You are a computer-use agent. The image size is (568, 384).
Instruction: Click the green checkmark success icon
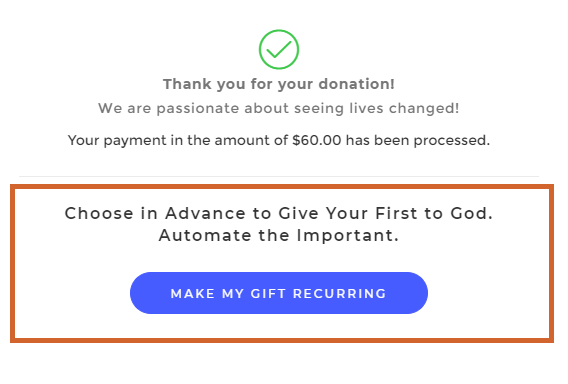279,49
